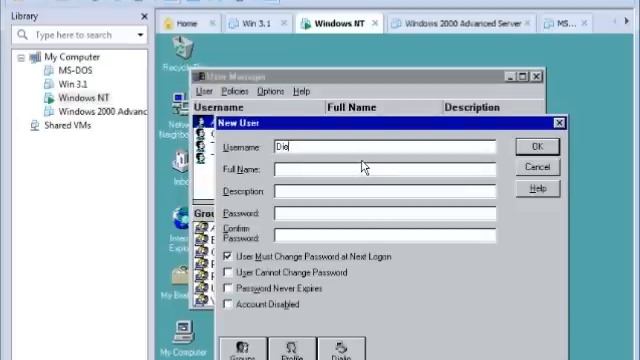This screenshot has width=640, height=360.
Task: Click the Dialin button icon
Action: click(341, 348)
